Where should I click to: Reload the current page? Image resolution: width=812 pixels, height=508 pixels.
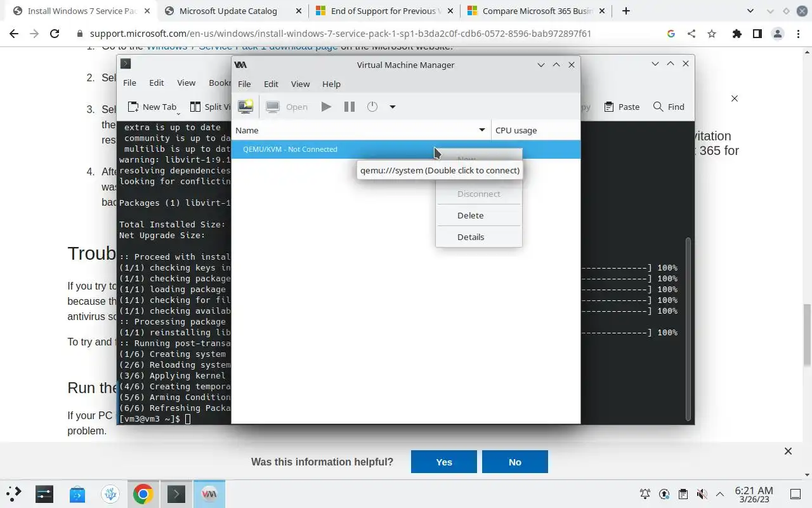tap(55, 34)
